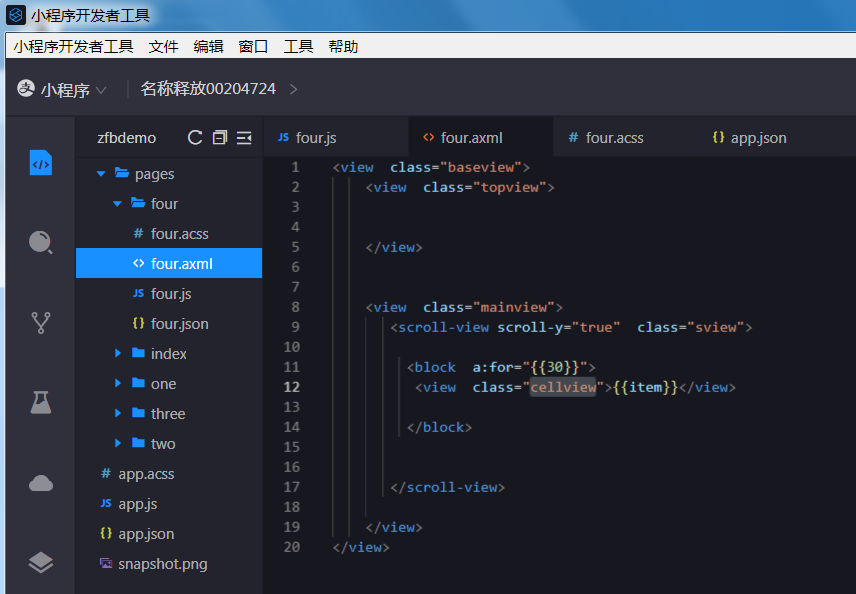856x594 pixels.
Task: Click {{item}} expression on line 12
Action: pos(645,387)
